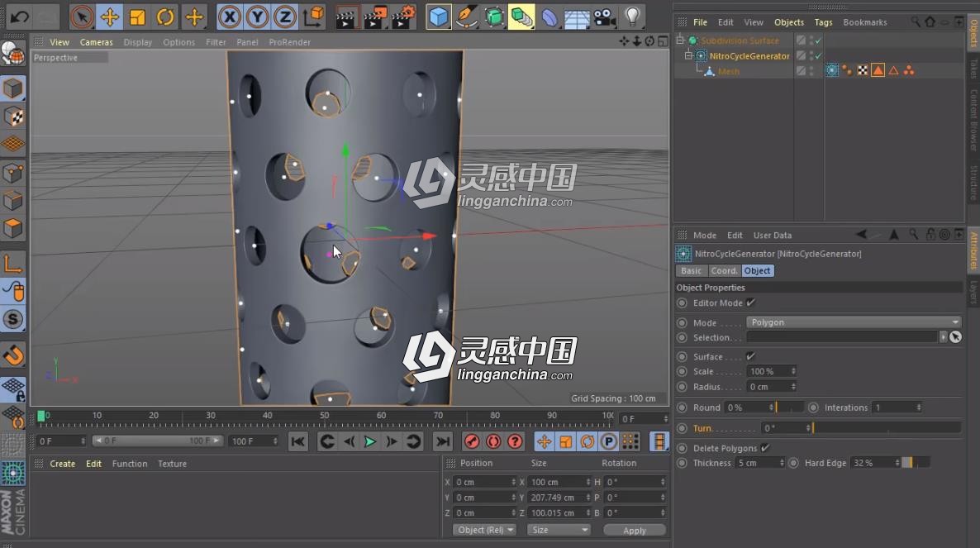Open viewport ProRender menu

tap(289, 42)
